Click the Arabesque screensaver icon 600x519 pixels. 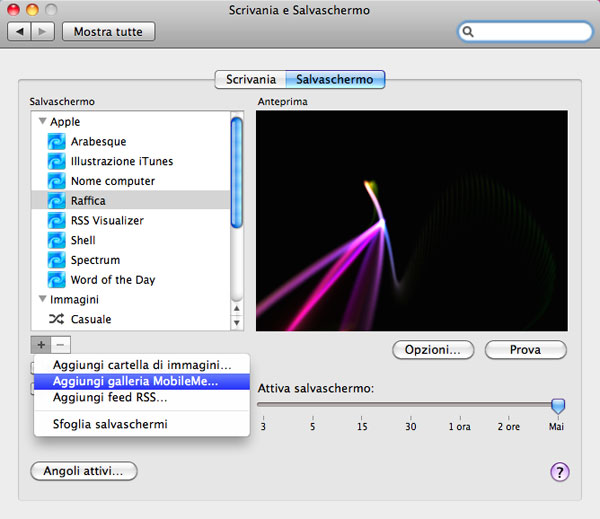click(x=56, y=141)
